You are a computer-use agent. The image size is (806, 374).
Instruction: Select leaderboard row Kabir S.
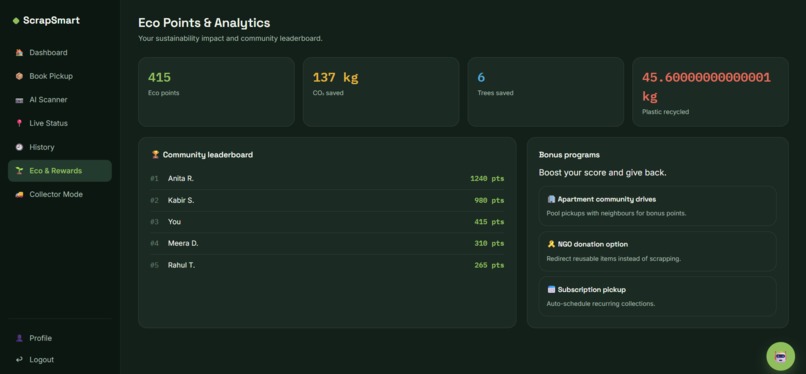point(327,200)
